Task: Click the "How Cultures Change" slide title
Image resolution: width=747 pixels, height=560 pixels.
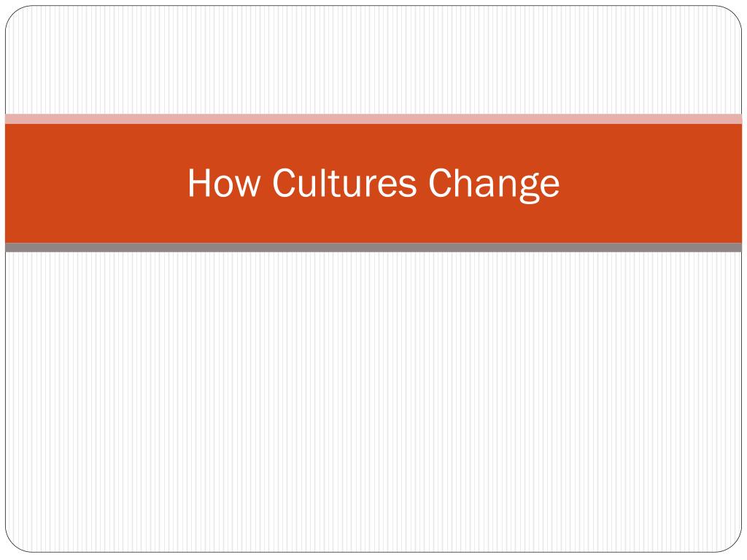Action: pyautogui.click(x=373, y=183)
